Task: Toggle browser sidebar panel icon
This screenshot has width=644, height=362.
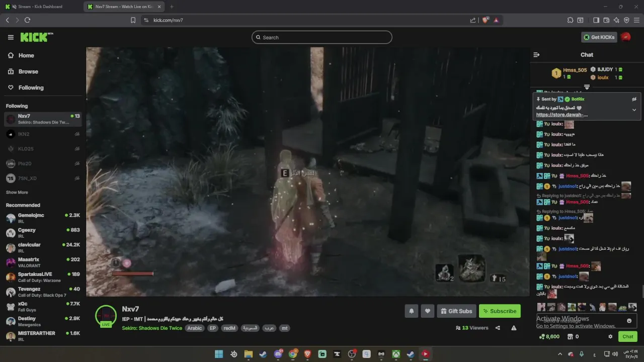Action: (596, 20)
